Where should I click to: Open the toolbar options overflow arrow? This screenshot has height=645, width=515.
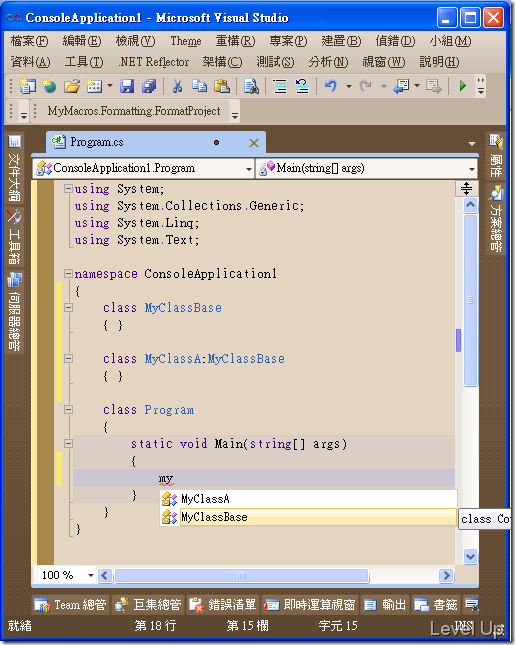point(480,86)
